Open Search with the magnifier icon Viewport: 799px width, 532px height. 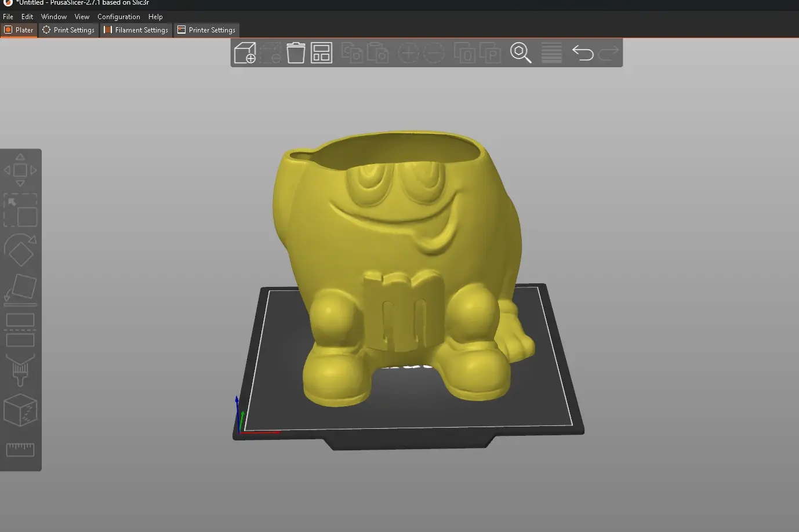coord(521,53)
